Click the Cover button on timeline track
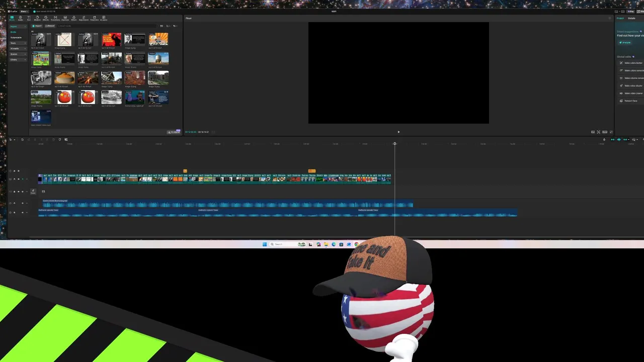Image resolution: width=644 pixels, height=362 pixels. (33, 192)
